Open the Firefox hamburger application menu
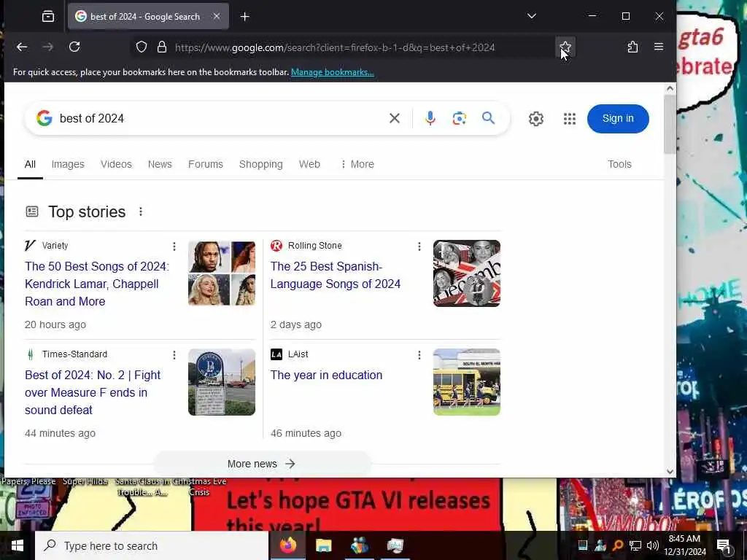The image size is (747, 560). coord(659,47)
